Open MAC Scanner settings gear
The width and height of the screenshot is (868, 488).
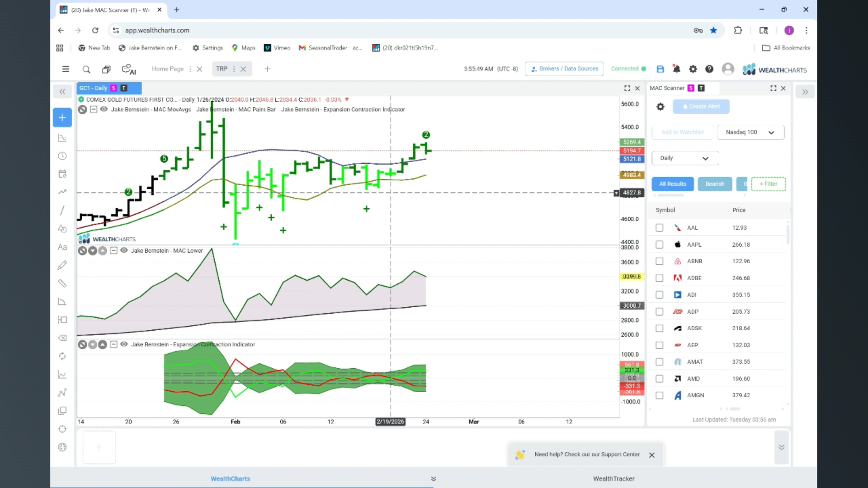tap(660, 107)
